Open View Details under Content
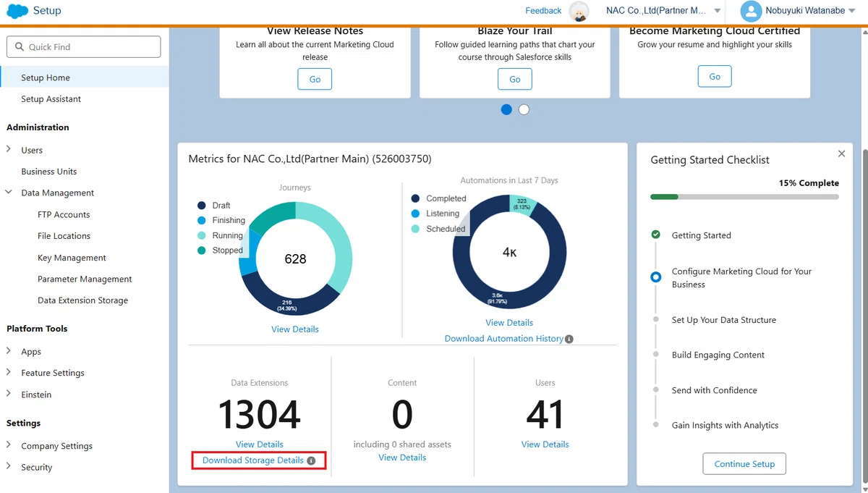 click(402, 458)
